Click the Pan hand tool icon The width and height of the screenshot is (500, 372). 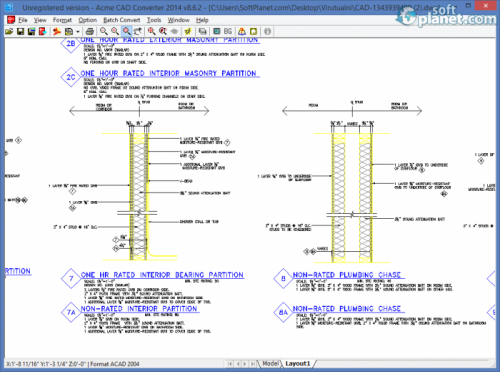tap(138, 31)
